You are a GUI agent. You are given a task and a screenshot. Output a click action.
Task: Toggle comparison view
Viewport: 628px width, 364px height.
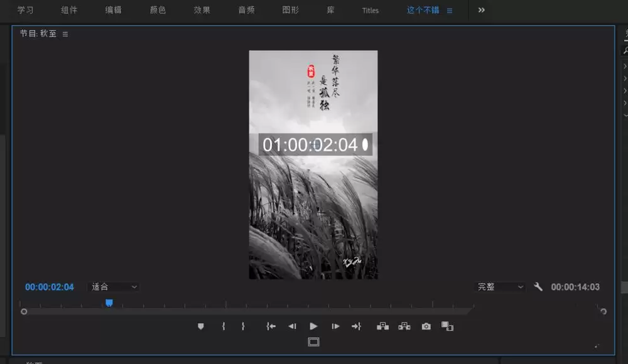[447, 326]
